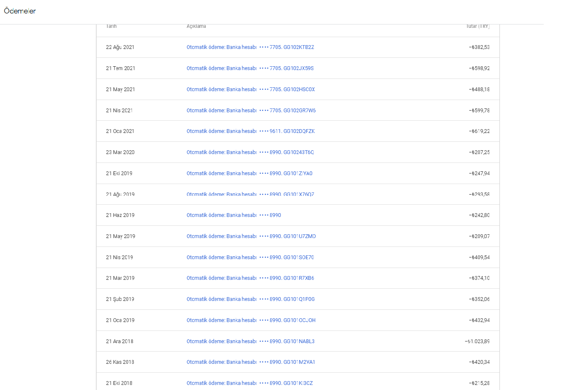588x390 pixels.
Task: Open payment link GG101Q1F0G
Action: click(x=251, y=299)
